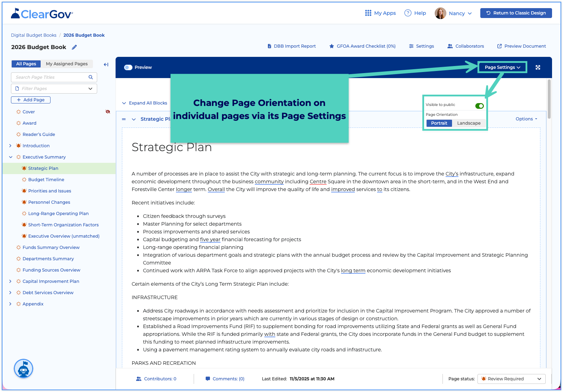Image resolution: width=563 pixels, height=392 pixels.
Task: Click the Collaborators people icon
Action: [x=450, y=46]
